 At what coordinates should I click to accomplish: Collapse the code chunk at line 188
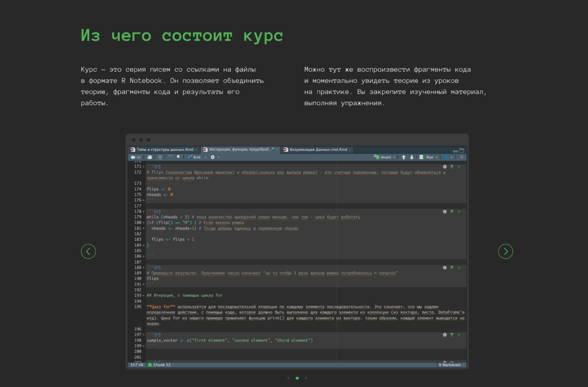point(143,268)
